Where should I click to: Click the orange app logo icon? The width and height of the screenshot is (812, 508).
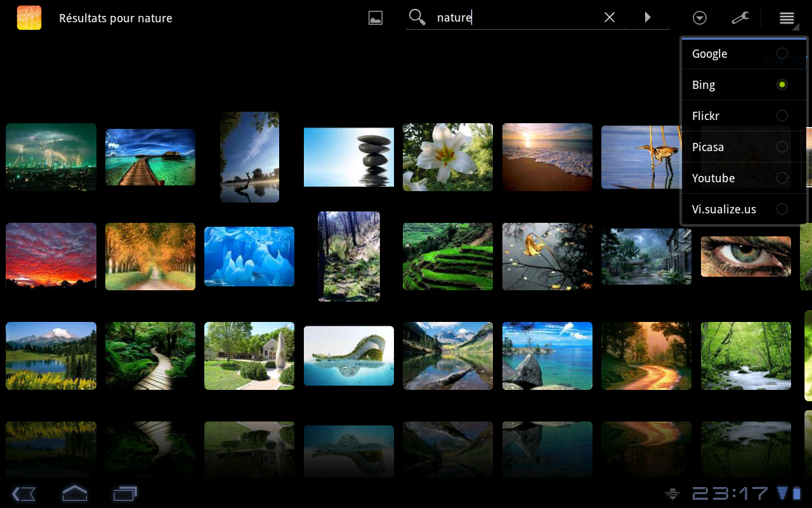29,18
